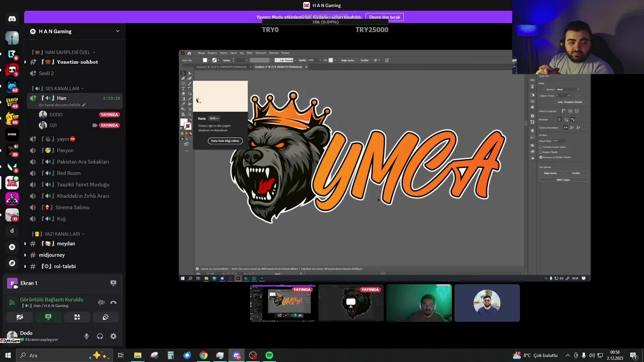Open the Windows notification center icon
644x362 pixels.
[x=633, y=355]
